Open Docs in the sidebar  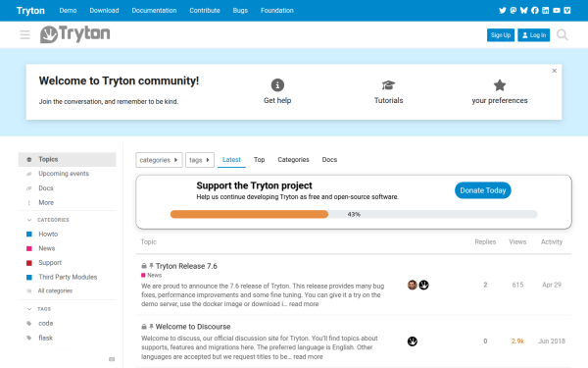click(67, 188)
